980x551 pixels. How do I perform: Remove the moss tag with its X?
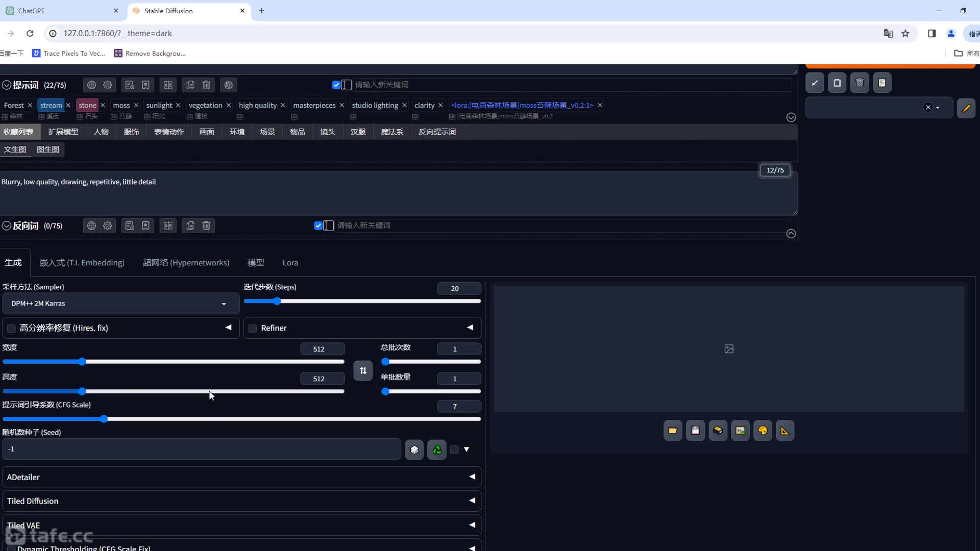click(x=136, y=105)
